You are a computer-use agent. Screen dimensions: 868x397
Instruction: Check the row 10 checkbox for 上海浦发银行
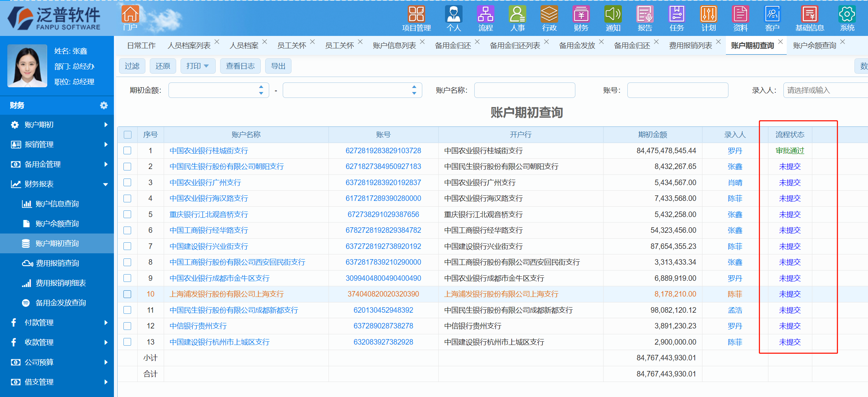(x=127, y=294)
